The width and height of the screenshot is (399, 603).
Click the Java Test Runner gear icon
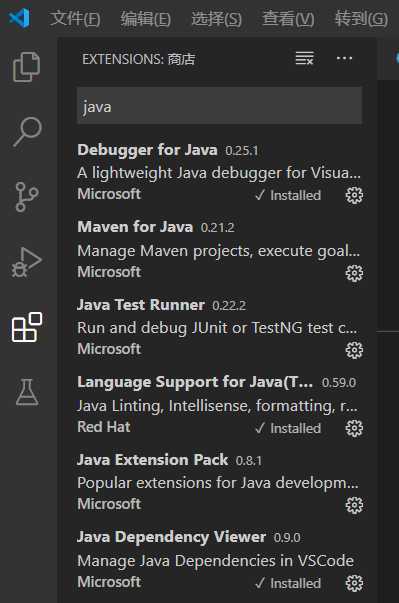(x=354, y=350)
